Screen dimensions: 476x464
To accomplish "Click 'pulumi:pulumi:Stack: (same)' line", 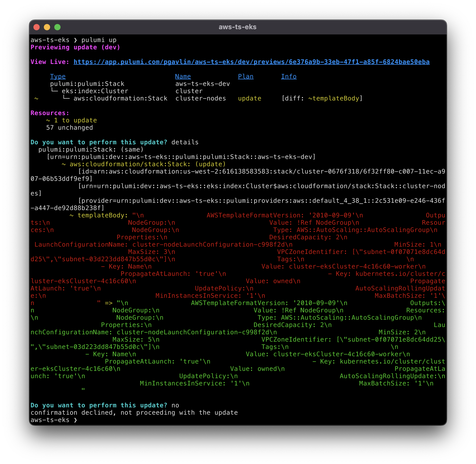I will pos(91,150).
